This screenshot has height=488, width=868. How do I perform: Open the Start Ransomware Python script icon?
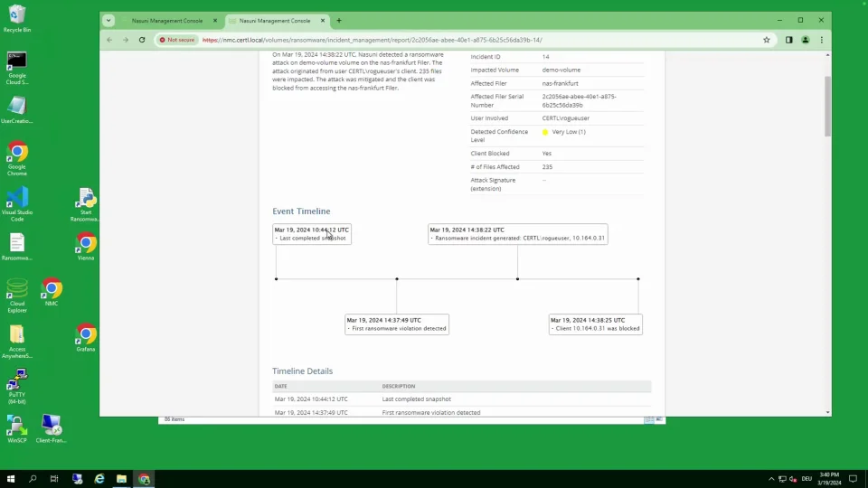pos(85,204)
